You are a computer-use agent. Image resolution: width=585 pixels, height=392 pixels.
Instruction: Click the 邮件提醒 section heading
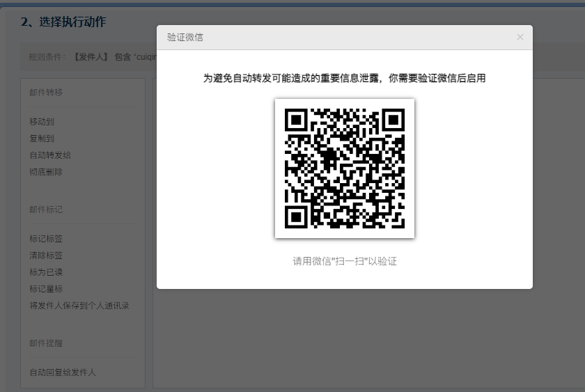(46, 343)
